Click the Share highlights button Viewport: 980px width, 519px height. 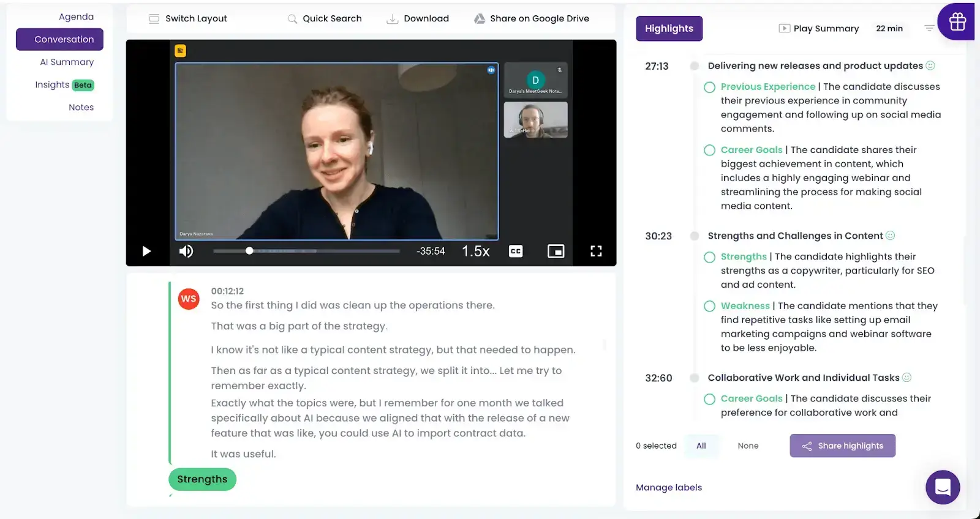[842, 446]
